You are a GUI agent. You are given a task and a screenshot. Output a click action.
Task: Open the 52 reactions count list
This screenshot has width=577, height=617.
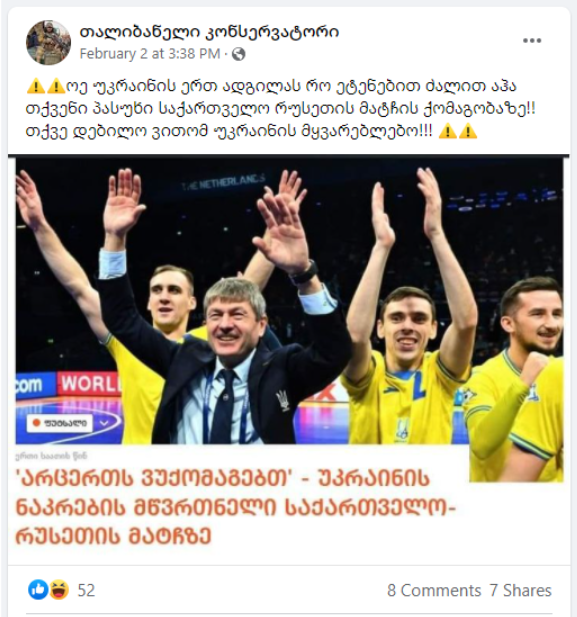[x=86, y=590]
